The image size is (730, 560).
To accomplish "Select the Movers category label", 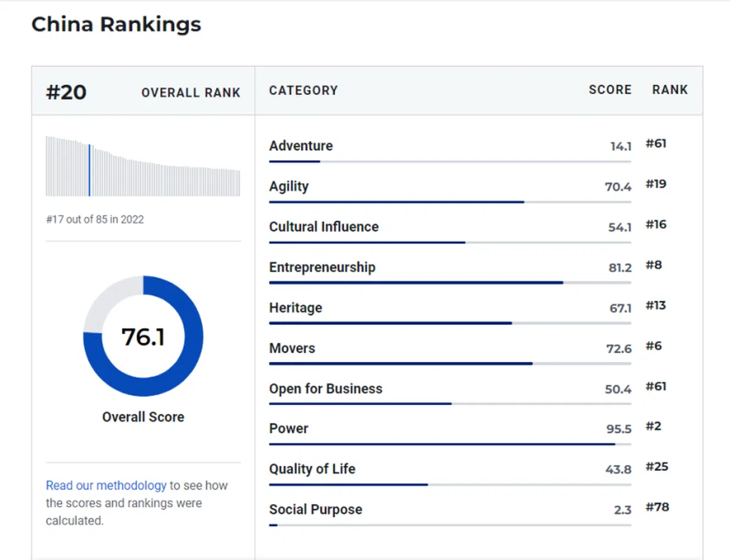I will 292,348.
